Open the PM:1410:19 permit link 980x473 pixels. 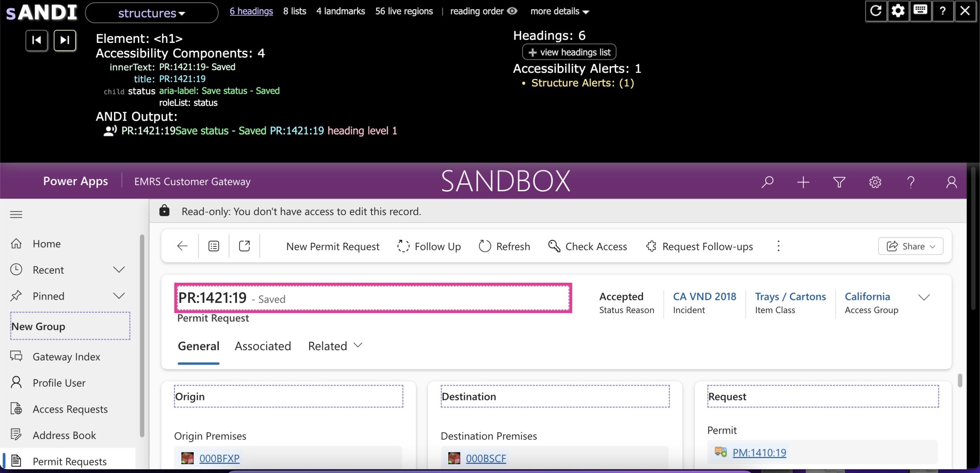(x=759, y=453)
